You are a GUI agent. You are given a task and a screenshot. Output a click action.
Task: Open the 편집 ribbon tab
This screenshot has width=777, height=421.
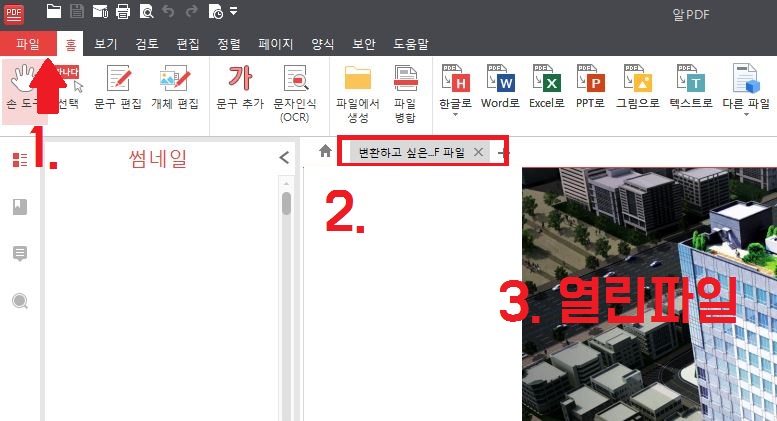tap(188, 44)
